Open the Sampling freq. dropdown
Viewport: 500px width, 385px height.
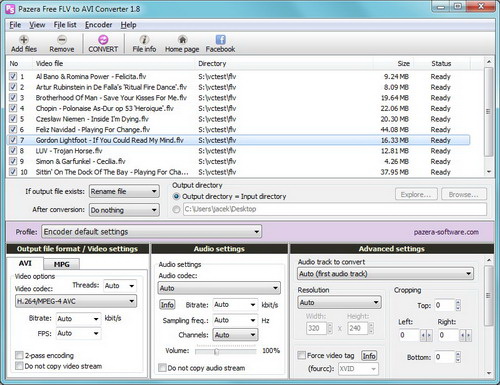pos(235,320)
